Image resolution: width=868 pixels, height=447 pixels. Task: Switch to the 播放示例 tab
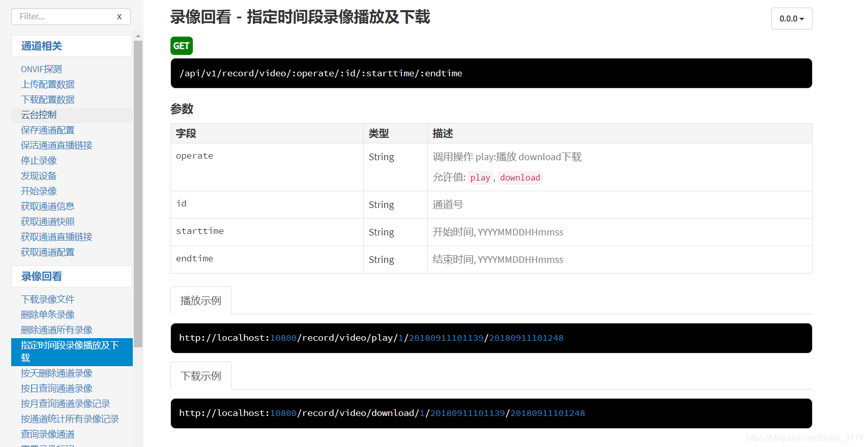pyautogui.click(x=201, y=301)
